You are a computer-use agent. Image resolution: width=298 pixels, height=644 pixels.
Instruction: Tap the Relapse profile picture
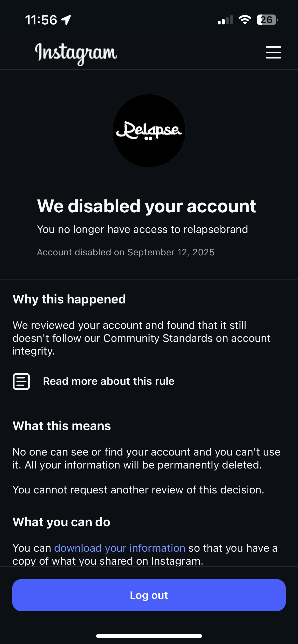(x=149, y=131)
